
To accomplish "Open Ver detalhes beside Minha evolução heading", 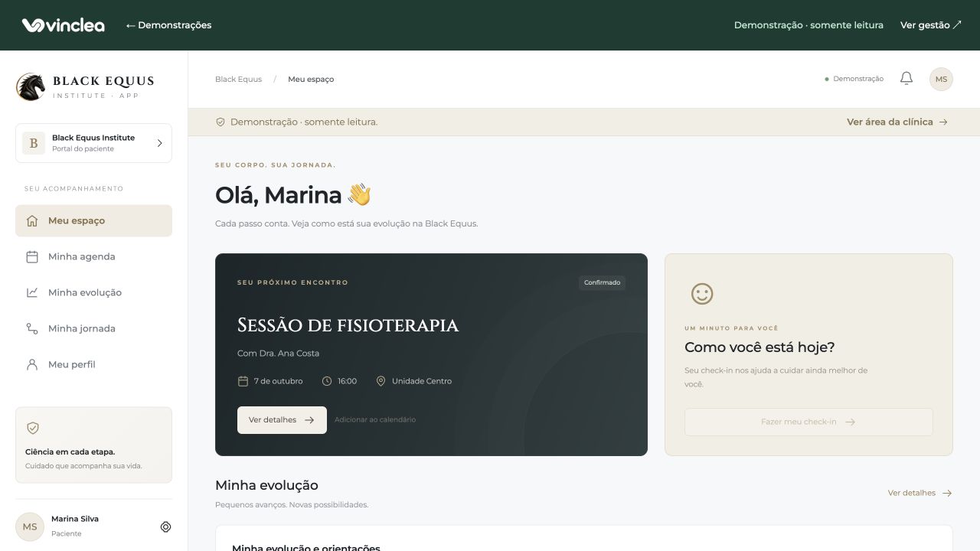I will (x=920, y=493).
